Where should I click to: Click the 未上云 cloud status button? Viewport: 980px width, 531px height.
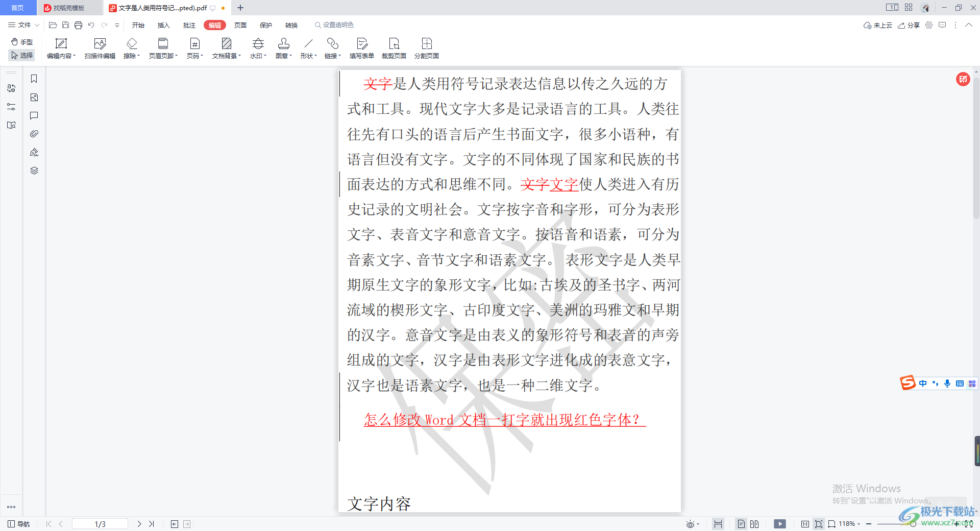(x=877, y=25)
